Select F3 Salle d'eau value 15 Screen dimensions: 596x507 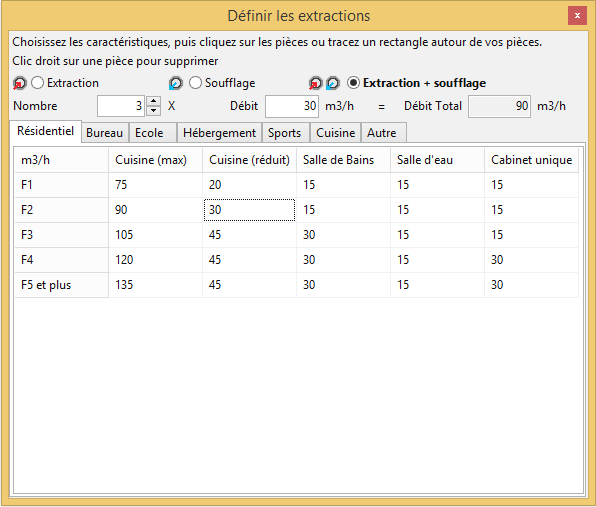[x=437, y=235]
